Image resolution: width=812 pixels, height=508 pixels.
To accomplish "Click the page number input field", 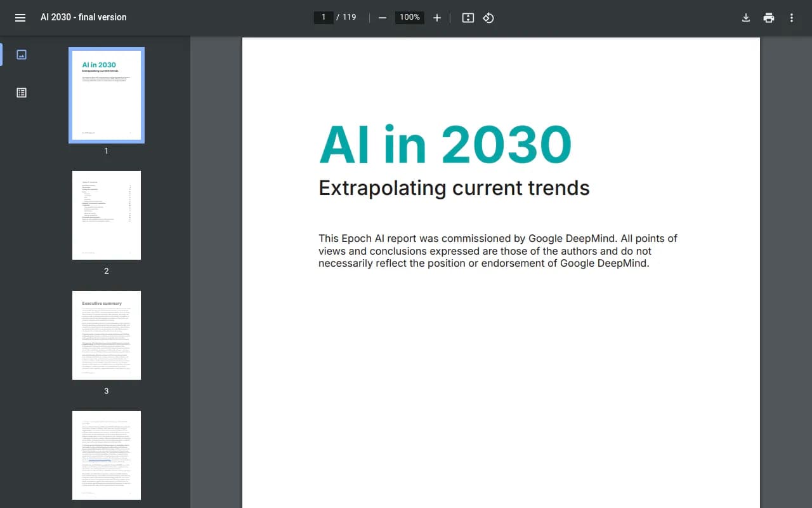I will coord(324,17).
